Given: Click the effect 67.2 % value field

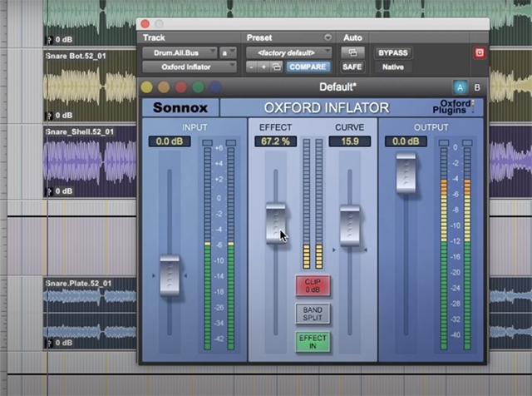Looking at the screenshot, I should [275, 141].
